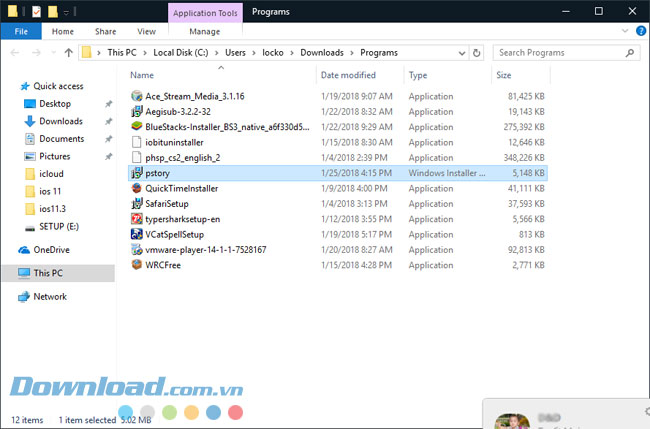Screen dimensions: 650x429
Task: Click the Back navigation arrow
Action: click(x=15, y=53)
